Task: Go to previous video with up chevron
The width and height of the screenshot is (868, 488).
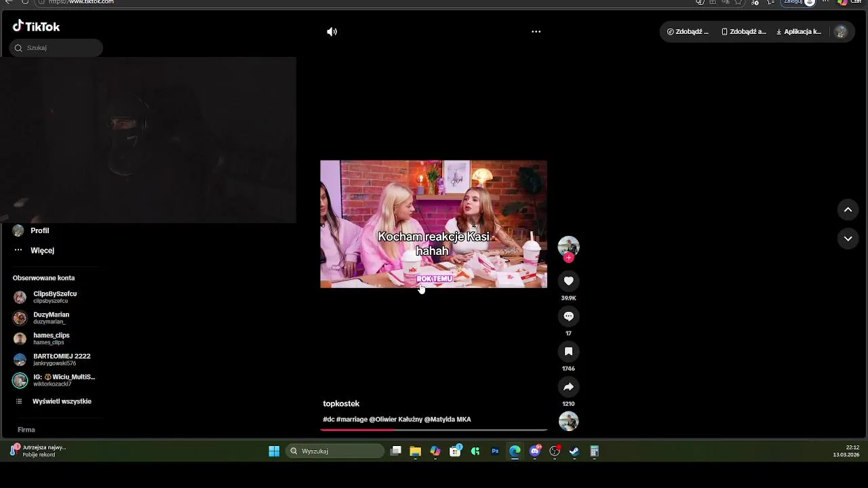Action: point(848,210)
